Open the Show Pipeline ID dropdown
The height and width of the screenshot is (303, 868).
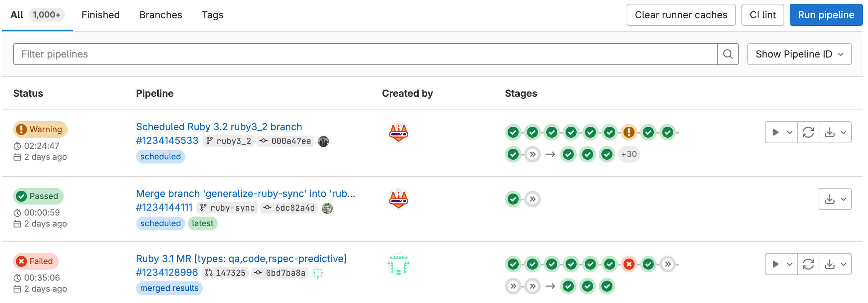799,54
